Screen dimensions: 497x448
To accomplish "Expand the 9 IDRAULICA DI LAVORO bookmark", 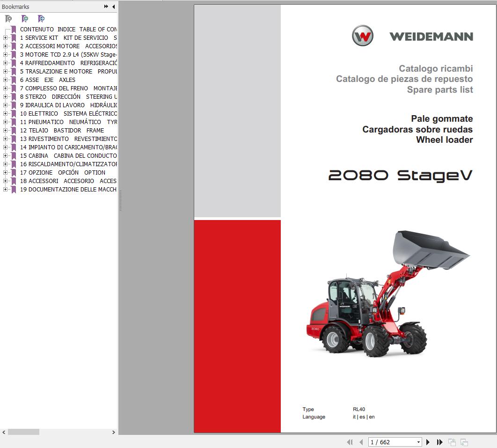I will 5,105.
